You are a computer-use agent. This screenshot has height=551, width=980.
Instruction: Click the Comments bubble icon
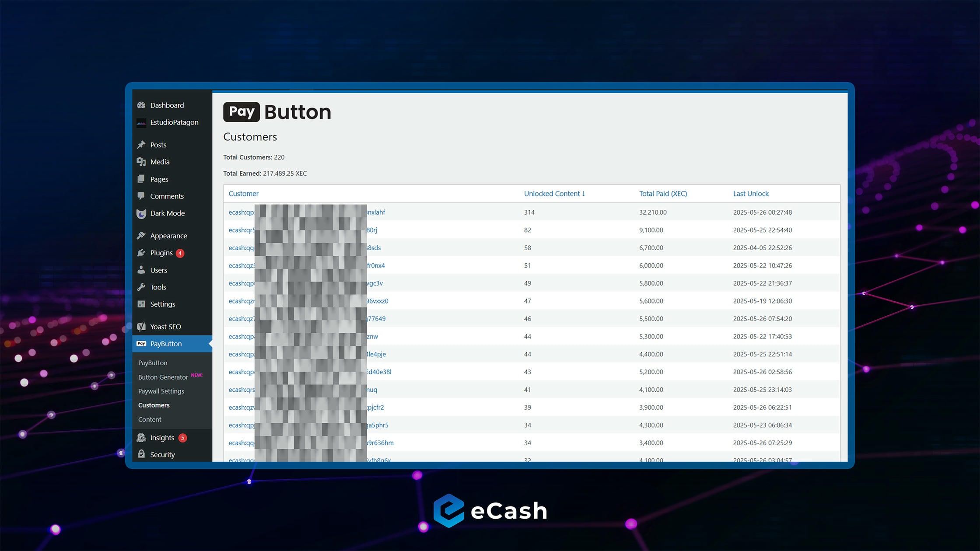pos(141,196)
